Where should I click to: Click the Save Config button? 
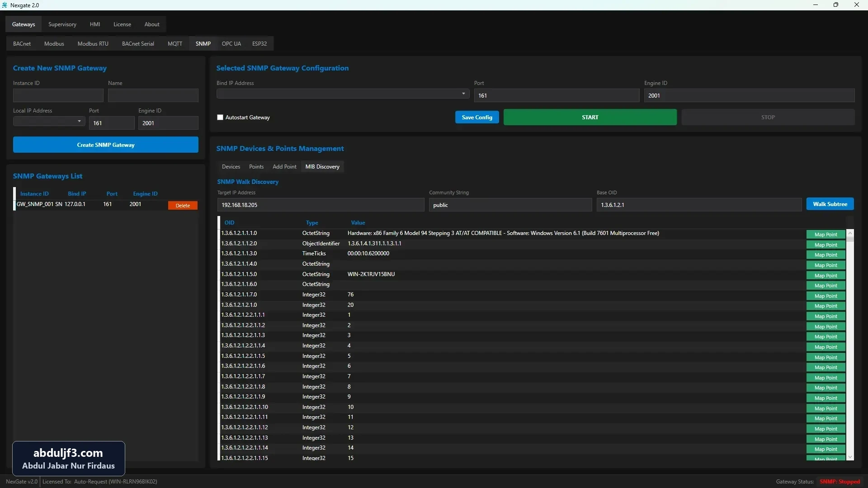tap(477, 117)
